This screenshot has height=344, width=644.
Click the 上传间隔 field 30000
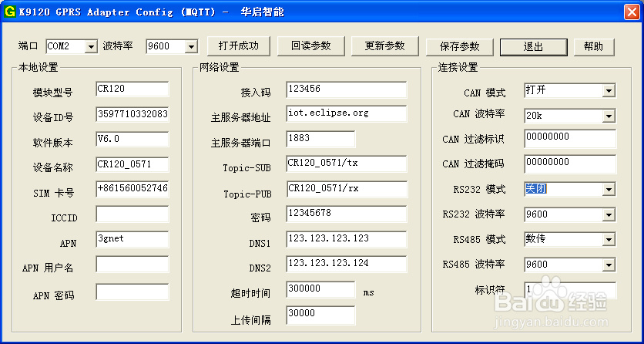coord(320,315)
